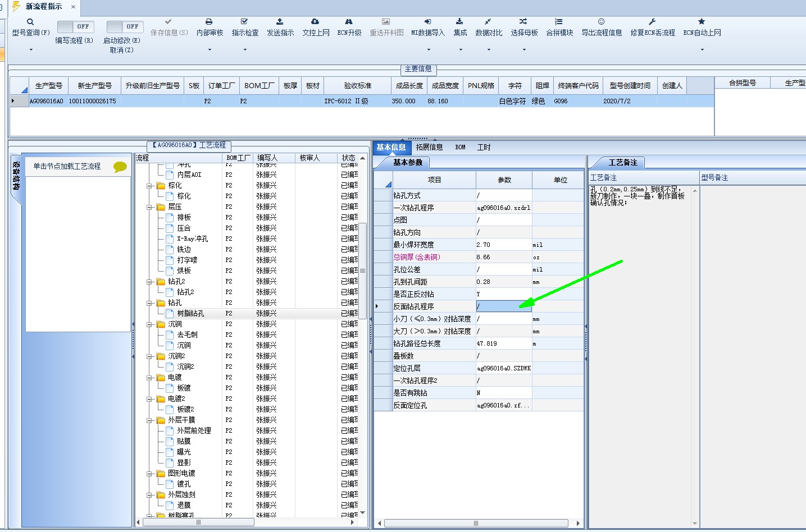Click the yellow speech bubble icon

point(120,167)
